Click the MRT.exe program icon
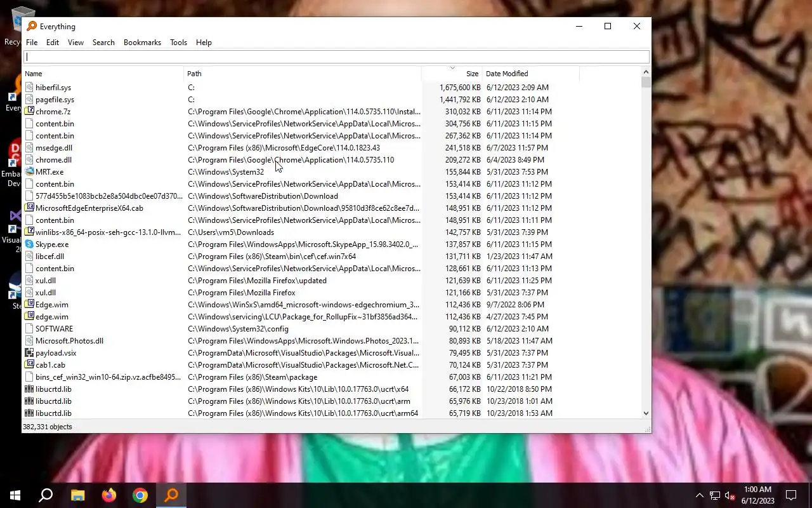Image resolution: width=812 pixels, height=508 pixels. point(29,171)
